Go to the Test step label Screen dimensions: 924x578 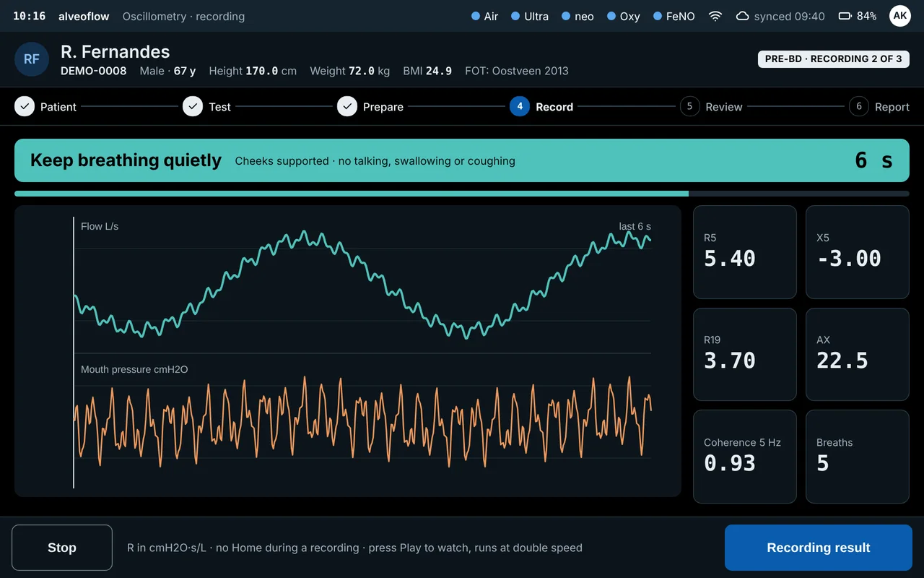coord(220,107)
